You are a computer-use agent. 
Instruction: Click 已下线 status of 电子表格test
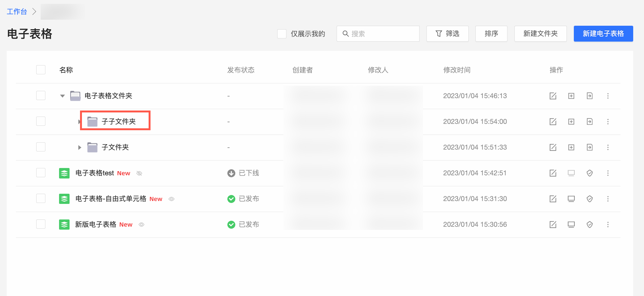243,173
